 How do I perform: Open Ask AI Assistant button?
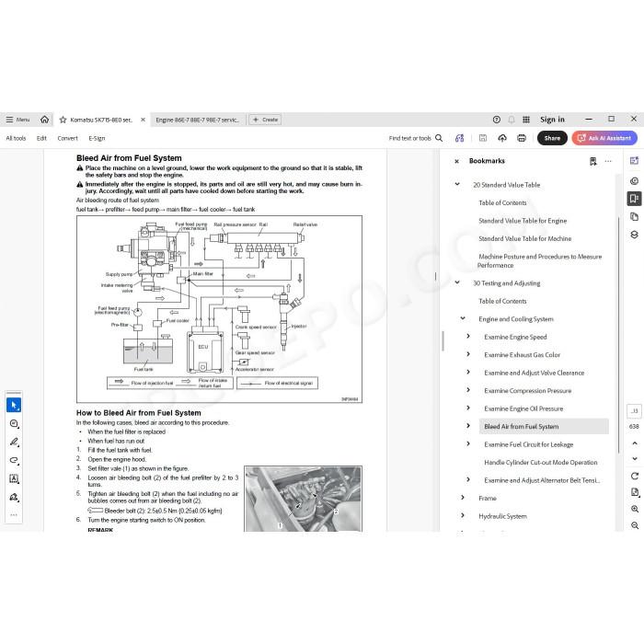tap(604, 138)
